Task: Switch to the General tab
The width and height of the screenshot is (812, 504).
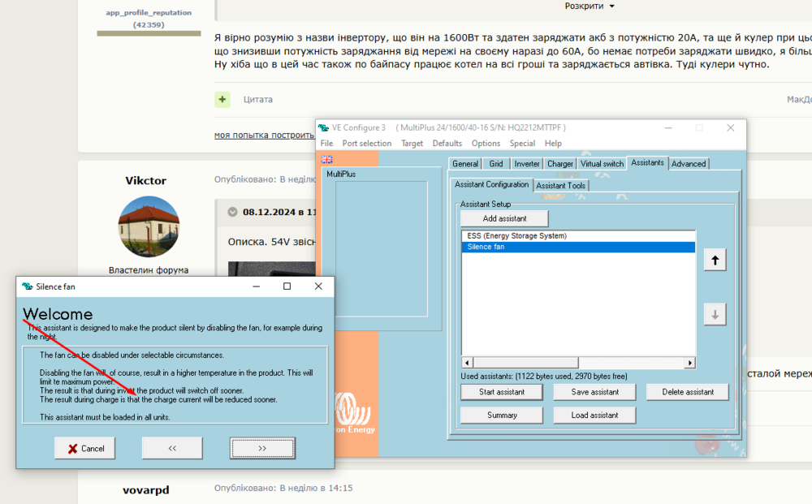Action: [465, 163]
